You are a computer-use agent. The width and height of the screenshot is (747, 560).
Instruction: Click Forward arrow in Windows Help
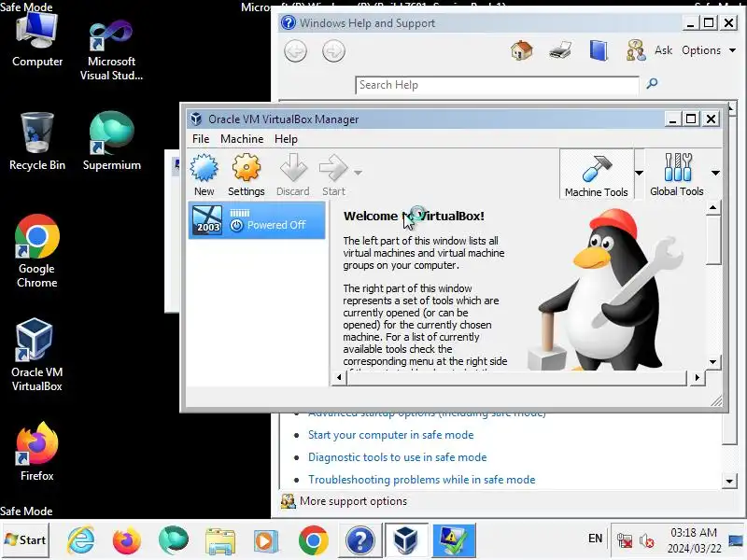click(x=333, y=51)
